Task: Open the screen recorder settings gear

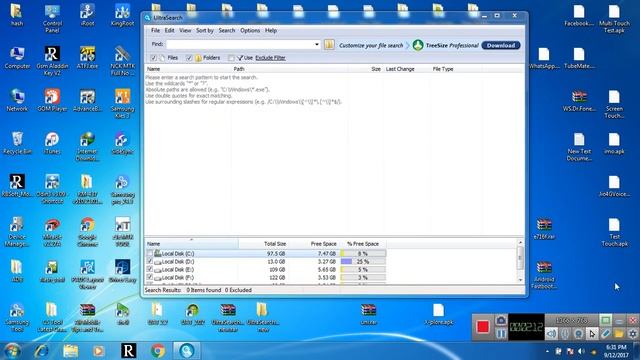Action: [x=633, y=334]
